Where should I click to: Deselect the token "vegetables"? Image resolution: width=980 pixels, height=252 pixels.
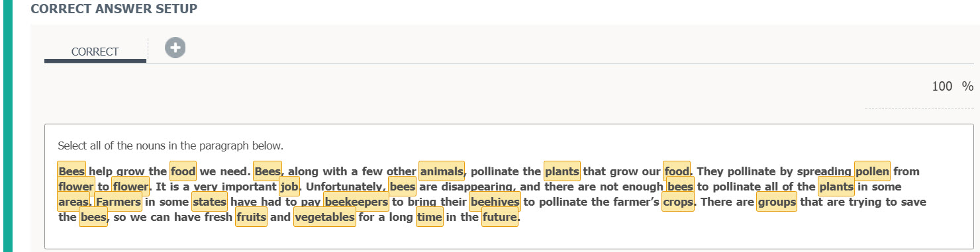324,217
